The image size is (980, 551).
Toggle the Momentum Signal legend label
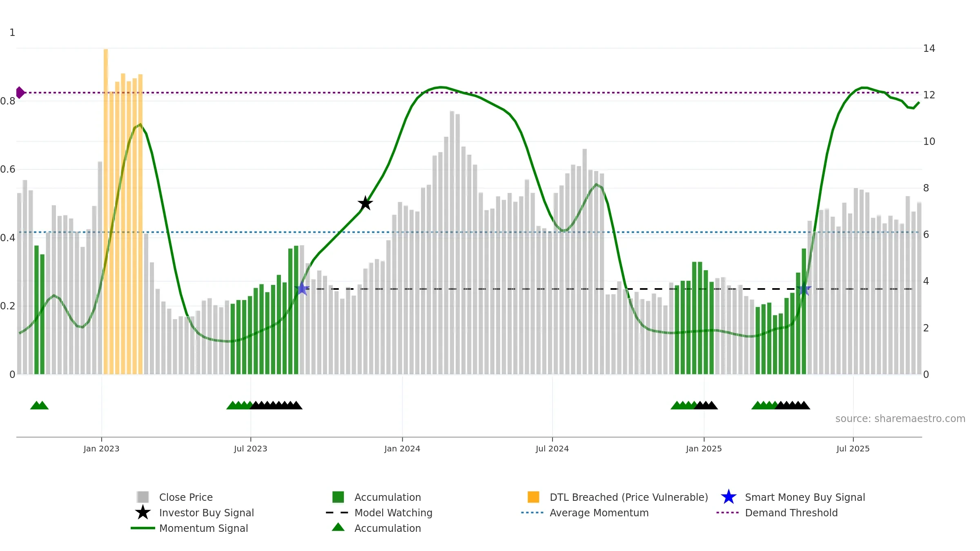pyautogui.click(x=204, y=528)
